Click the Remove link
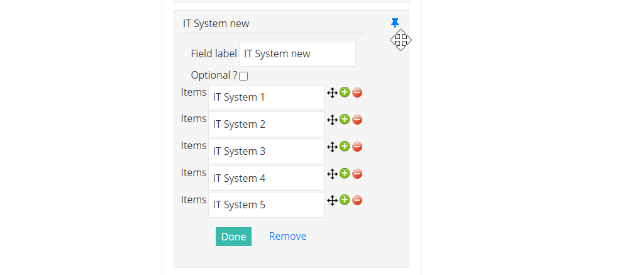 287,237
